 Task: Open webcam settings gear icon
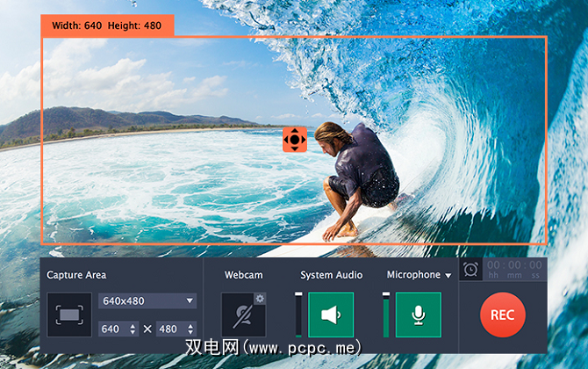pyautogui.click(x=260, y=299)
